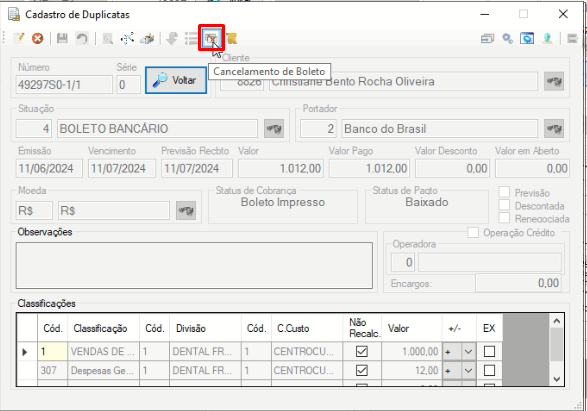Open the lookup icon beside BOLETO BANCÁRIO

click(x=274, y=129)
